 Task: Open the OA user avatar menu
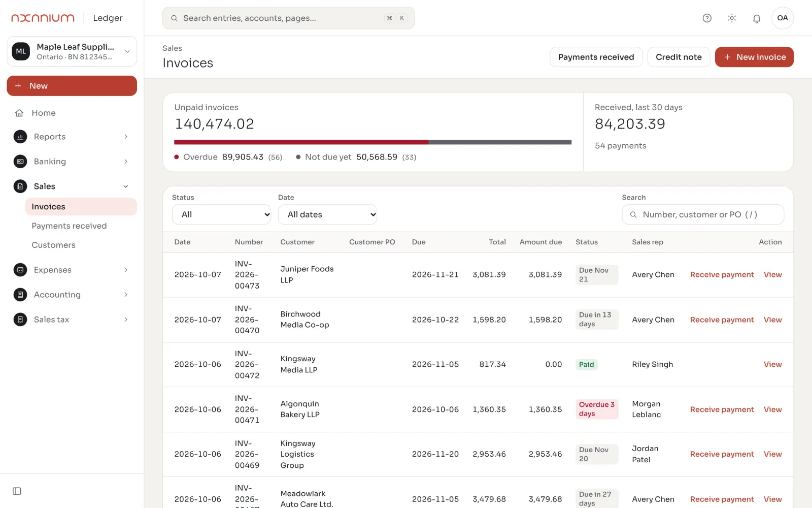click(x=783, y=18)
